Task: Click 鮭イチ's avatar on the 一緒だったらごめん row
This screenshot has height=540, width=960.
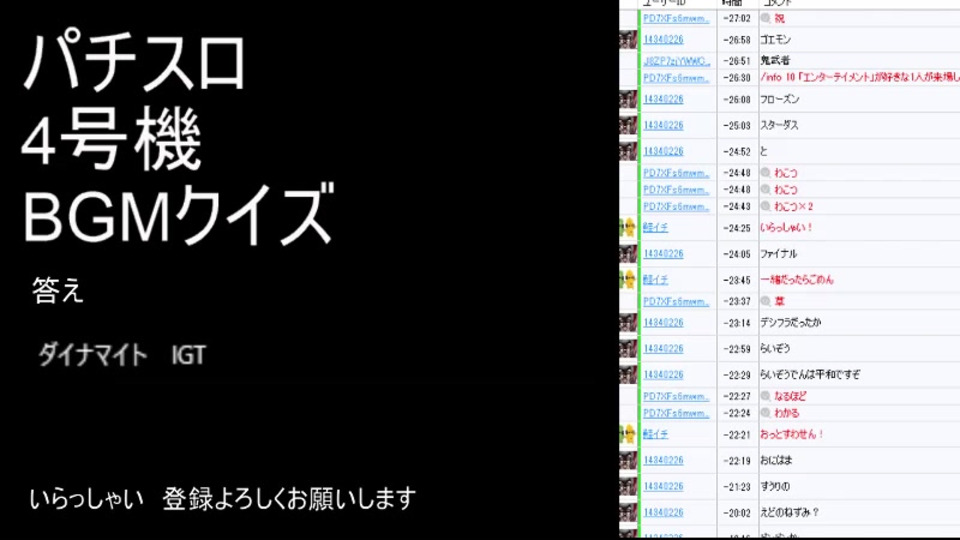Action: [x=628, y=280]
